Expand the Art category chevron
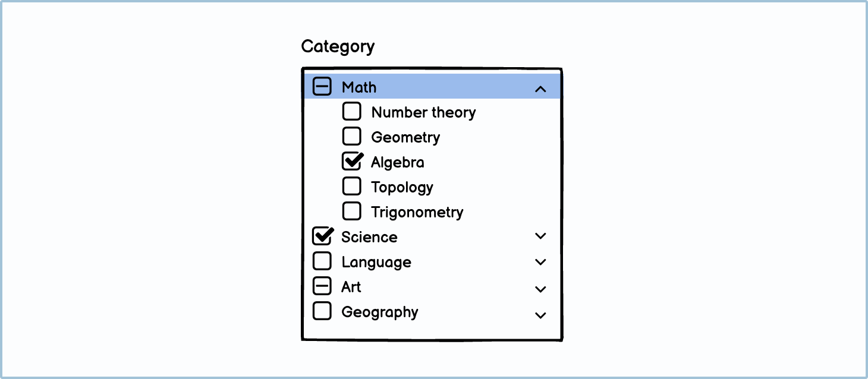Screen dimensions: 868x379 (x=540, y=289)
